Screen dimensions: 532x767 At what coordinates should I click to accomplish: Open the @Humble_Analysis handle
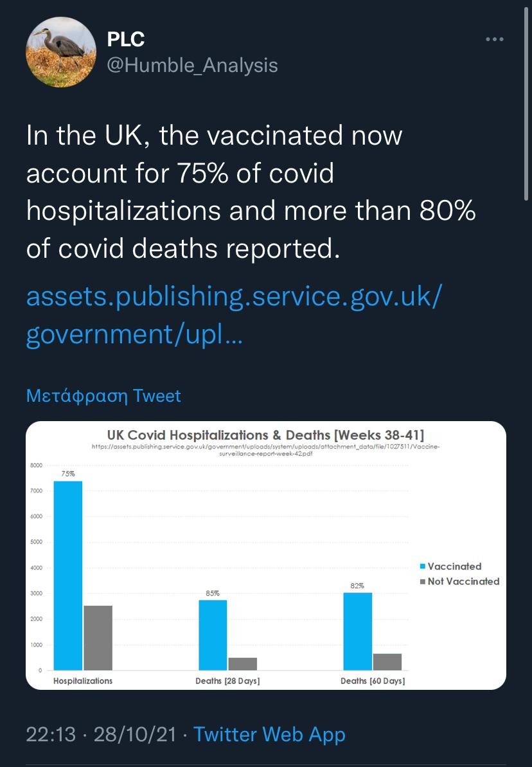click(192, 65)
